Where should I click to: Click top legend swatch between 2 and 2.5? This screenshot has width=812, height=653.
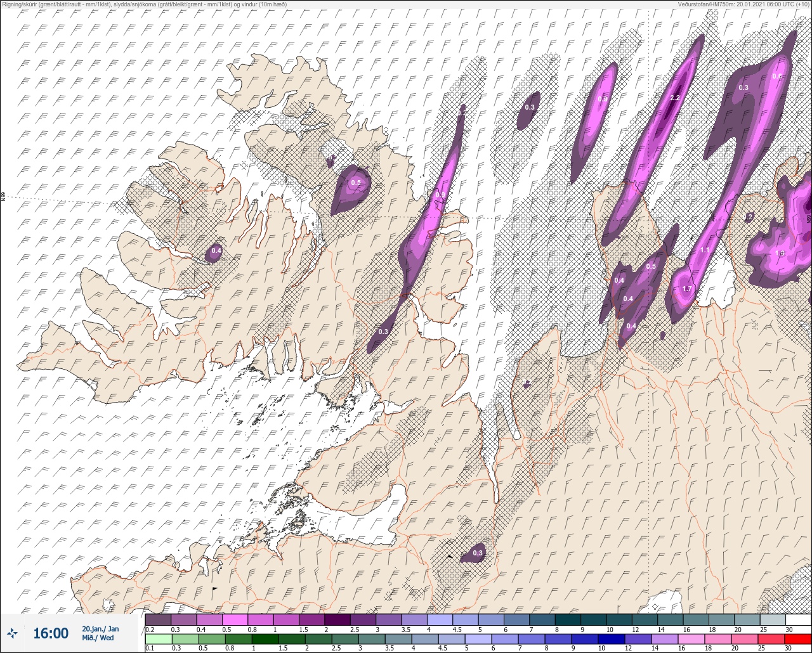pyautogui.click(x=337, y=619)
